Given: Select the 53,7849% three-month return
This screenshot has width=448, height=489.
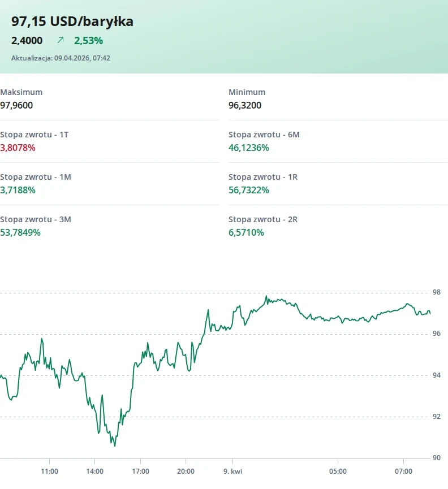Looking at the screenshot, I should tap(20, 232).
